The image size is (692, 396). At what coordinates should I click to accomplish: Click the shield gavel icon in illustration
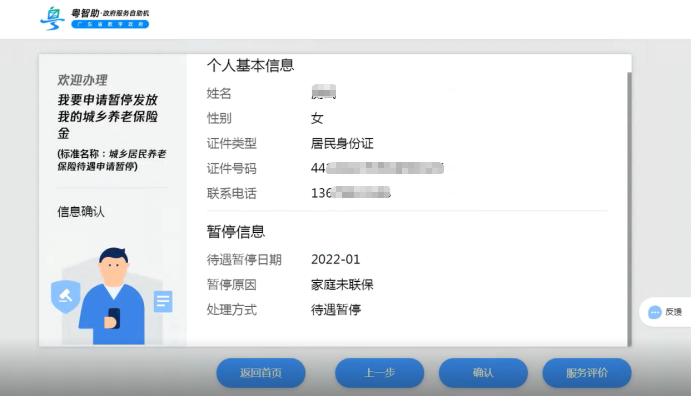65,296
